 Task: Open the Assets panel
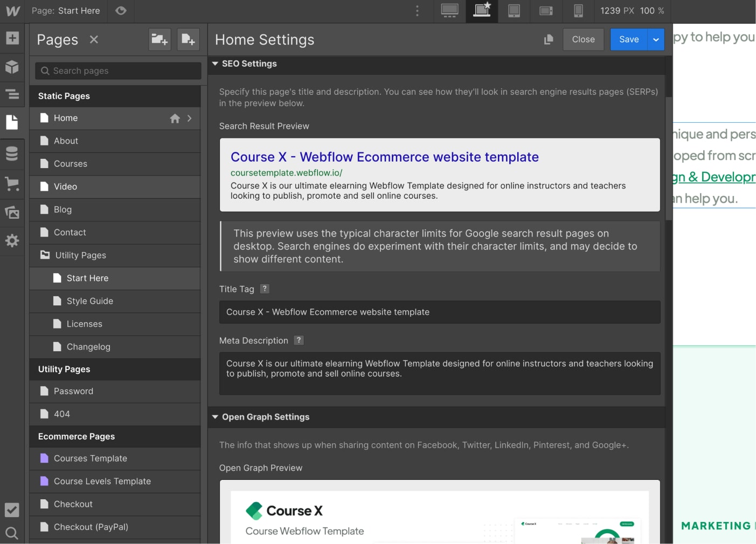tap(12, 212)
